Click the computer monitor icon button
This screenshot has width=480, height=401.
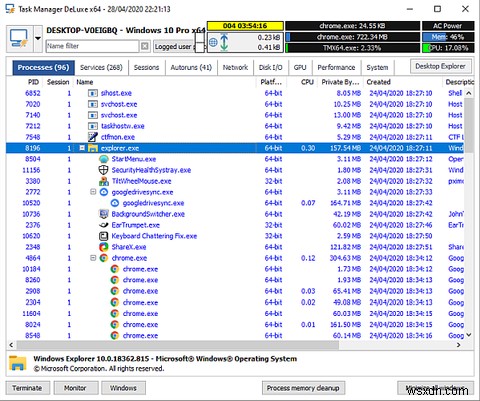[x=19, y=39]
